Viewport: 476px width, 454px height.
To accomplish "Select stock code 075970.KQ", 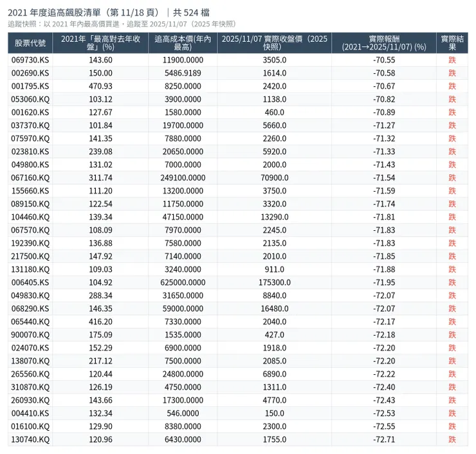I will [x=30, y=138].
